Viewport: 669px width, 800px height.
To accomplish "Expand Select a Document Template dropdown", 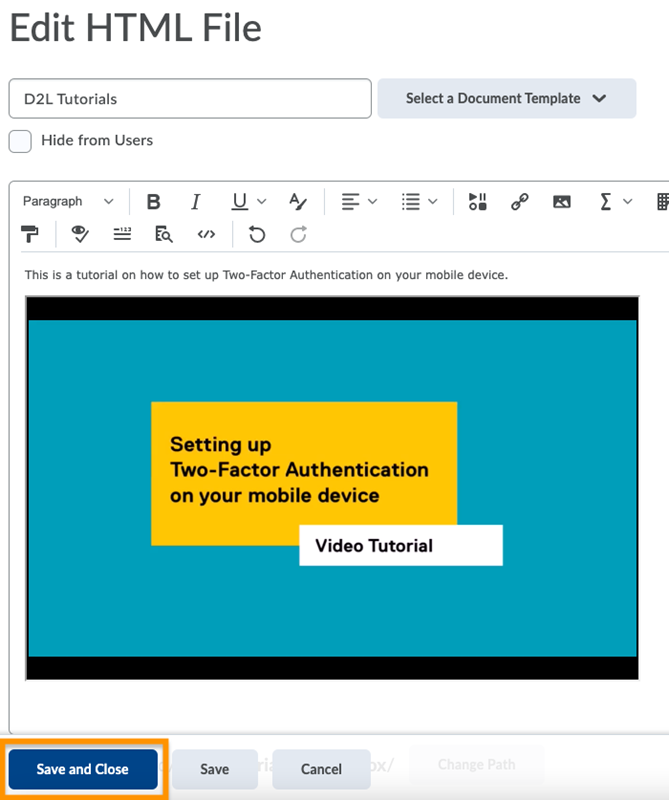I will tap(506, 99).
